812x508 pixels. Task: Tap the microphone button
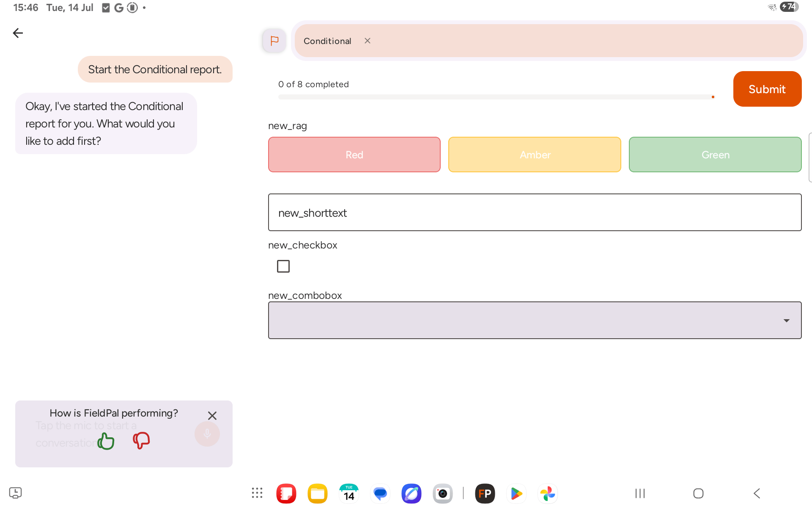tap(207, 433)
